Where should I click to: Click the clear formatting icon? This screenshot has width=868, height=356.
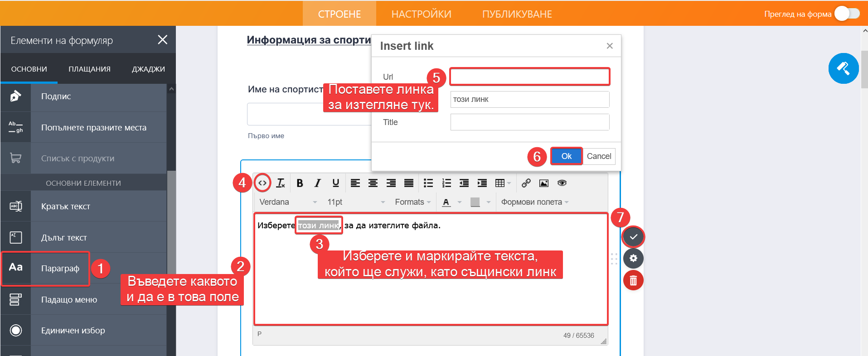pyautogui.click(x=281, y=183)
